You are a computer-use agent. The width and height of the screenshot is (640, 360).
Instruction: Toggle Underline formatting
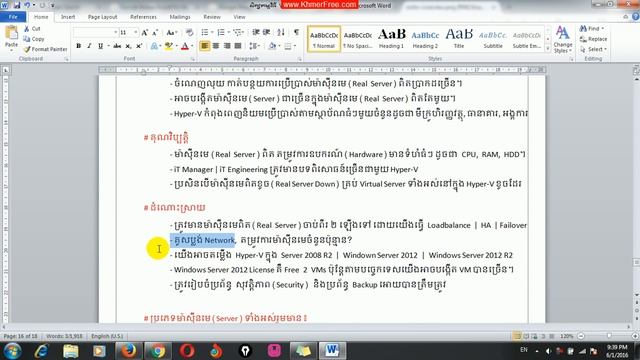pos(100,46)
